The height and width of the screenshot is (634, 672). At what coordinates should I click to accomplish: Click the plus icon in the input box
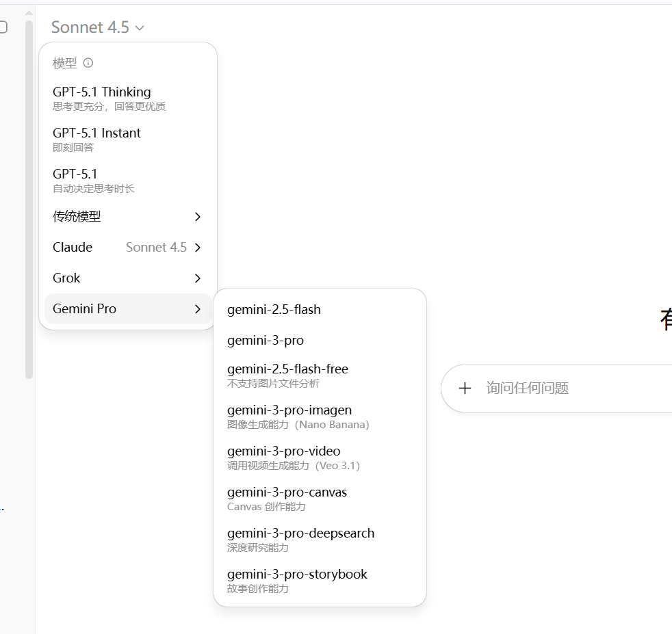coord(465,388)
